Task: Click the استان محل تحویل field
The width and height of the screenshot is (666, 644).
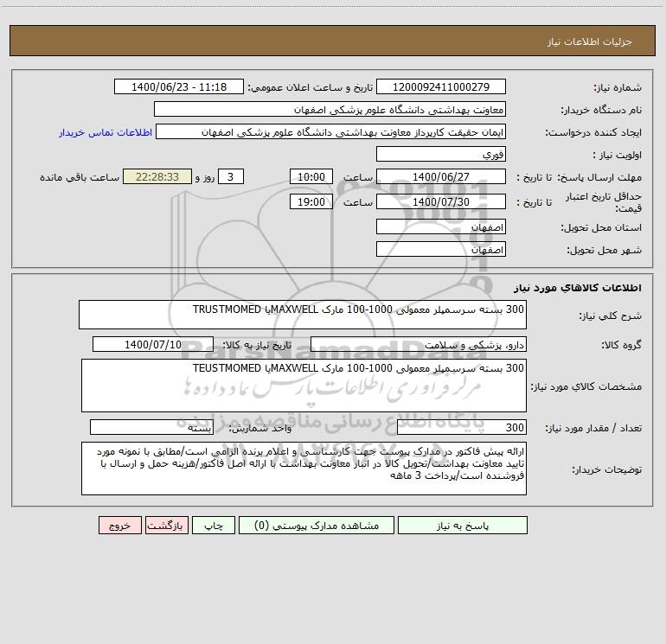Action: pyautogui.click(x=441, y=226)
